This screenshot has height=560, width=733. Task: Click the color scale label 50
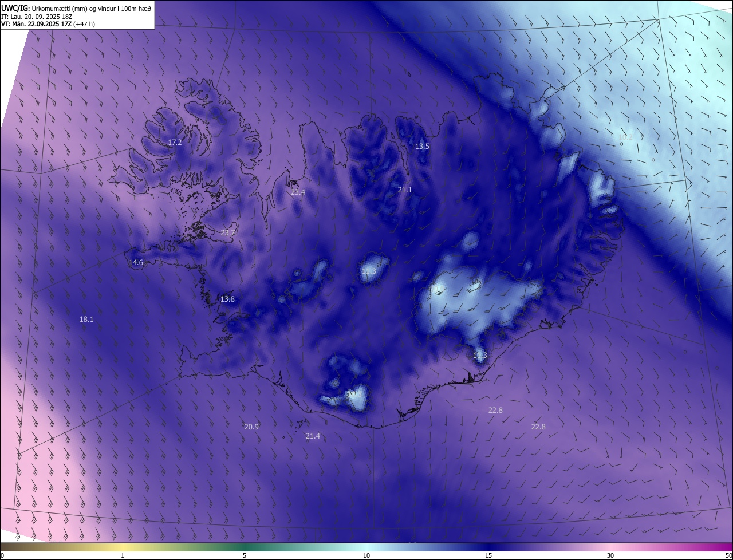(728, 556)
